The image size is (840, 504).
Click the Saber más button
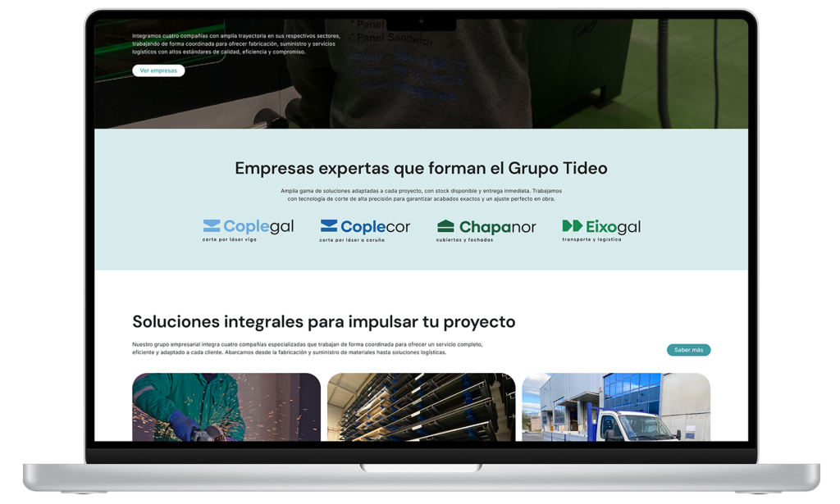click(x=688, y=350)
